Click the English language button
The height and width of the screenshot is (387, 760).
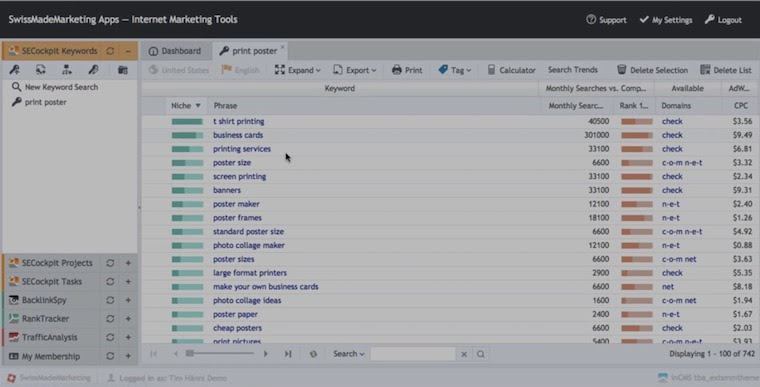point(240,70)
